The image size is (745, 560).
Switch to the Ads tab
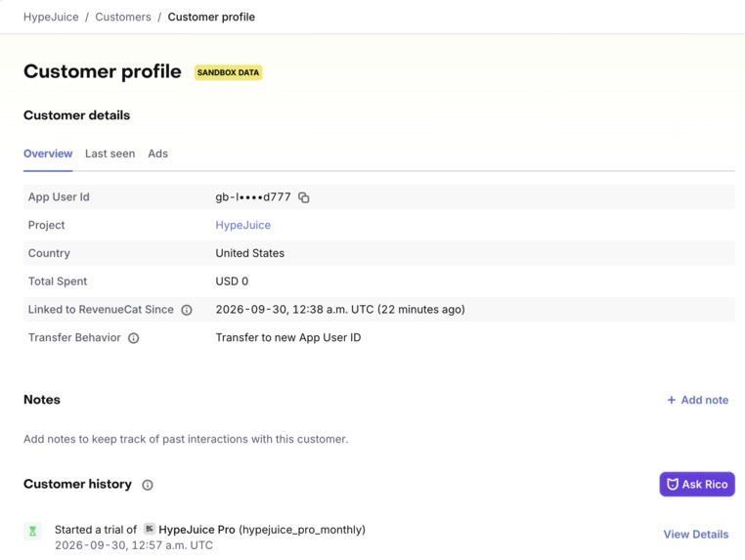157,153
